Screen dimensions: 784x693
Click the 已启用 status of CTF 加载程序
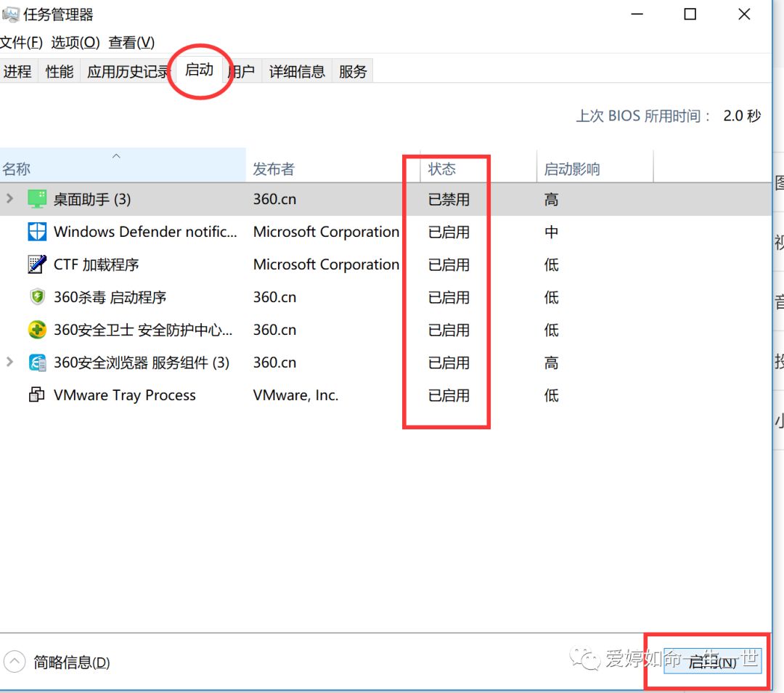point(449,264)
